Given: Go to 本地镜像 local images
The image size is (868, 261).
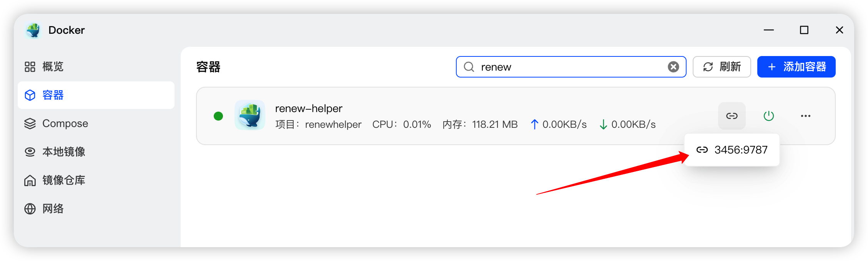Looking at the screenshot, I should coord(55,152).
